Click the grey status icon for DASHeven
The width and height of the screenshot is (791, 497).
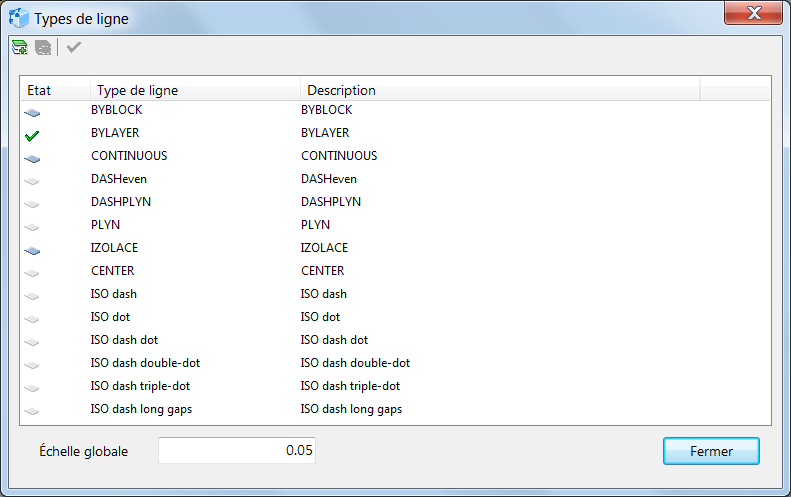tap(32, 181)
